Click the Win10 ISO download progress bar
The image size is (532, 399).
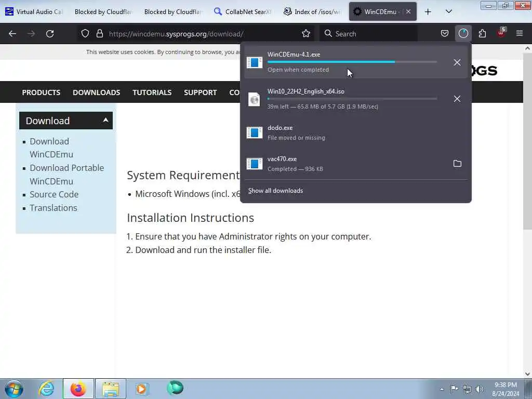pos(352,99)
